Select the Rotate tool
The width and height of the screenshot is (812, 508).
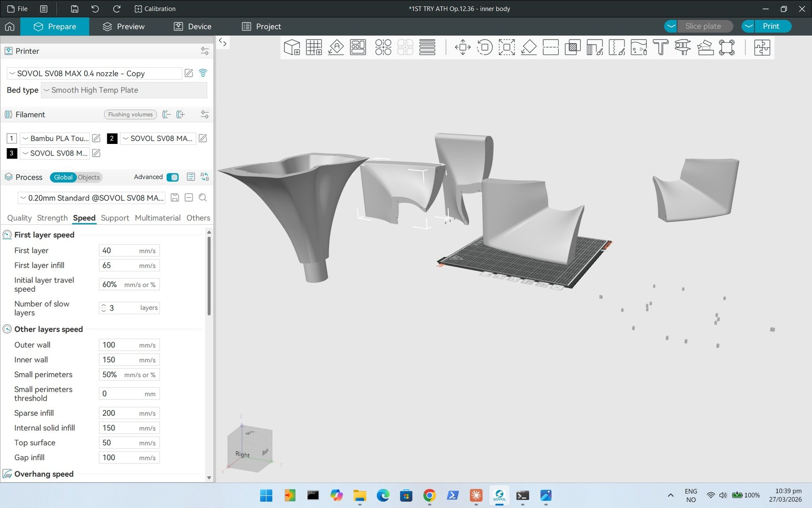(x=484, y=48)
